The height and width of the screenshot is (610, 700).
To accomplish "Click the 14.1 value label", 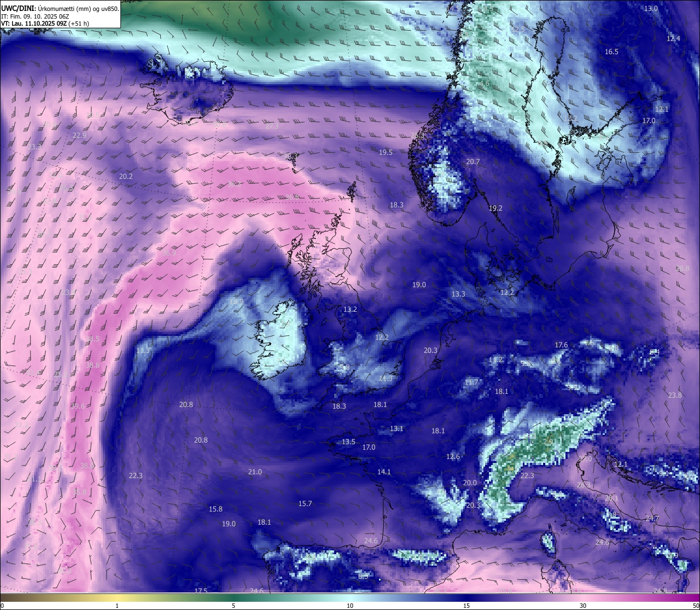I will pyautogui.click(x=384, y=472).
